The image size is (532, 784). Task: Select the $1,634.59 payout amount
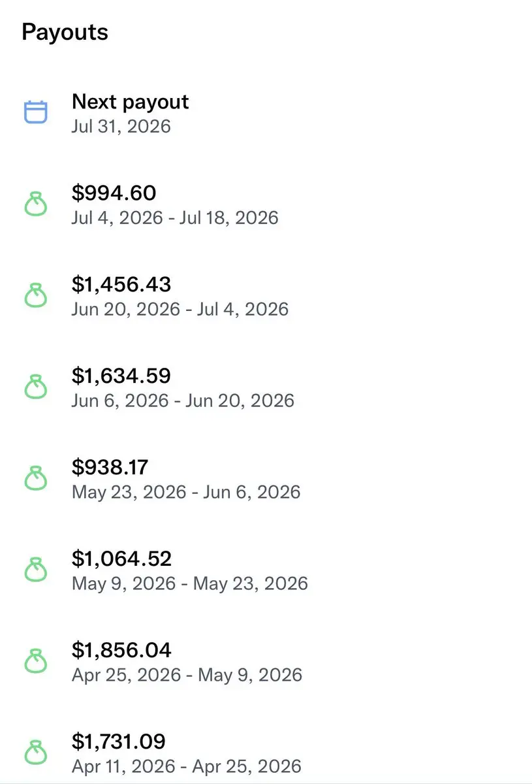click(x=121, y=376)
